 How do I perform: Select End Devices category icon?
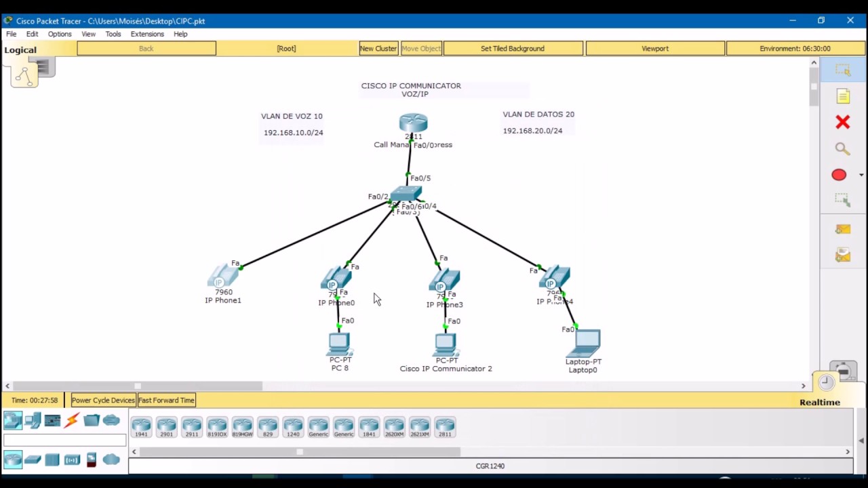coord(33,420)
